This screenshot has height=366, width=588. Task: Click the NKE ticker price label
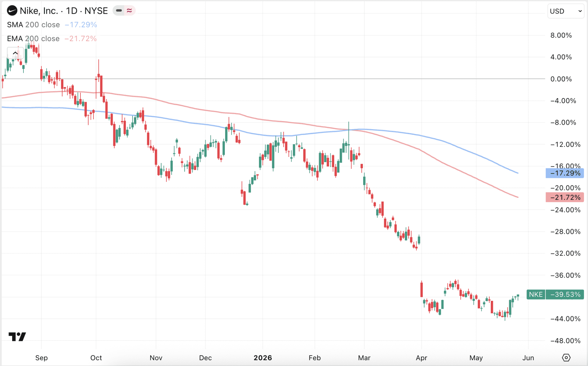tap(536, 294)
